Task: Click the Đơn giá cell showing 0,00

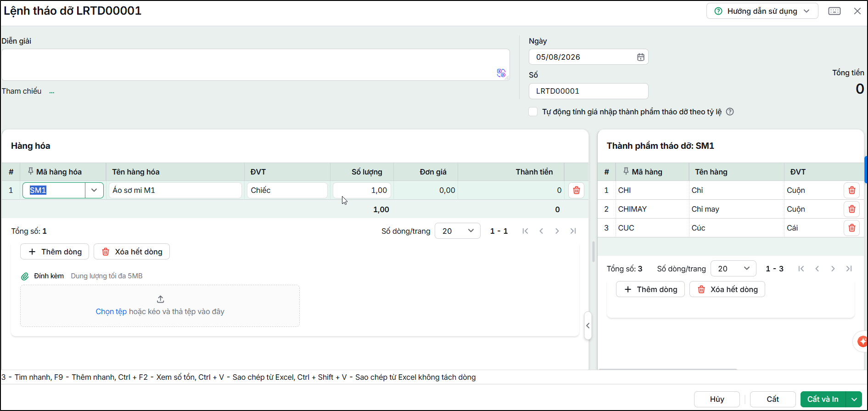Action: click(426, 190)
